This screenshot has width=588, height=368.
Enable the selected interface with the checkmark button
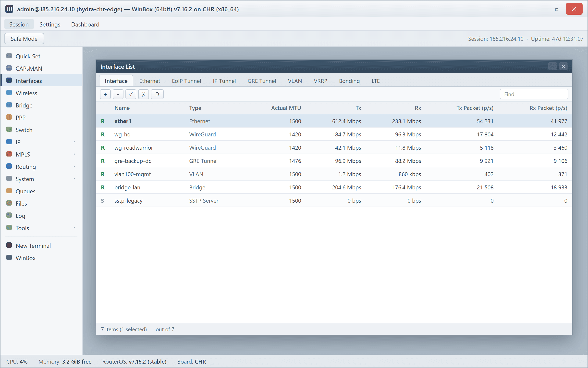131,94
